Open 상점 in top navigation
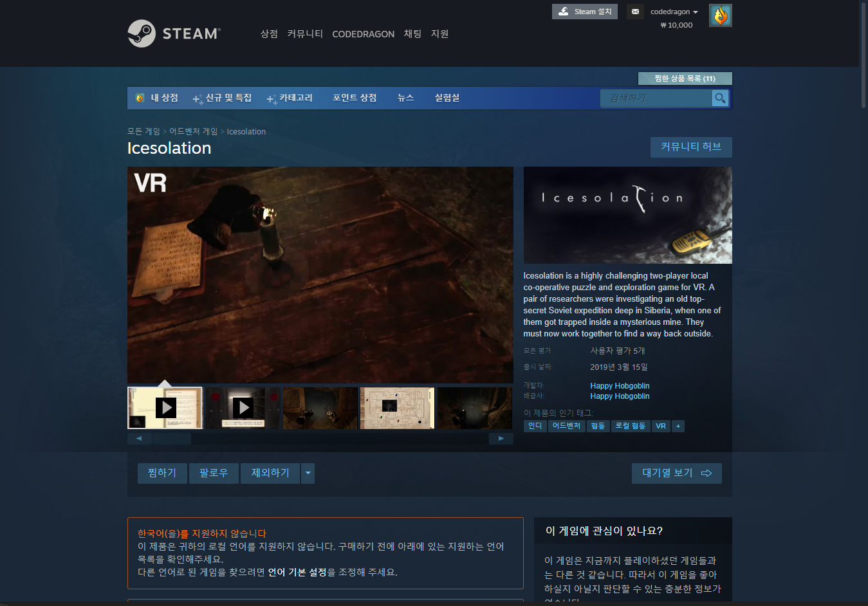 [x=269, y=33]
